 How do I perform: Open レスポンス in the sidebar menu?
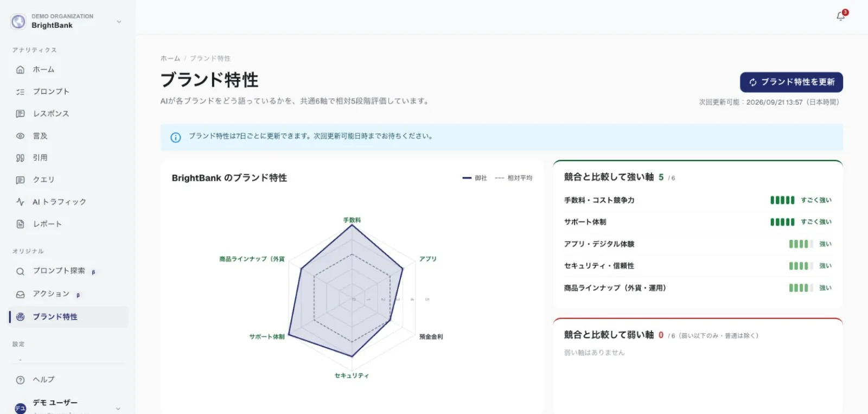point(69,113)
